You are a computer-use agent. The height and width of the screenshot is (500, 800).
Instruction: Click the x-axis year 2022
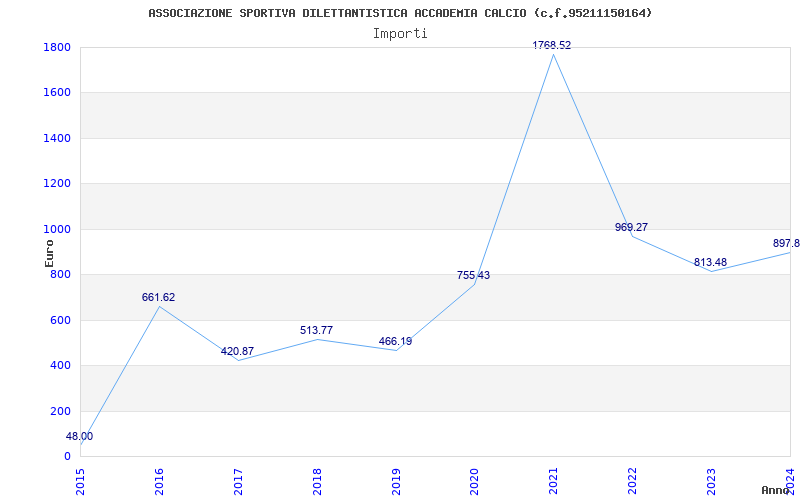[633, 481]
